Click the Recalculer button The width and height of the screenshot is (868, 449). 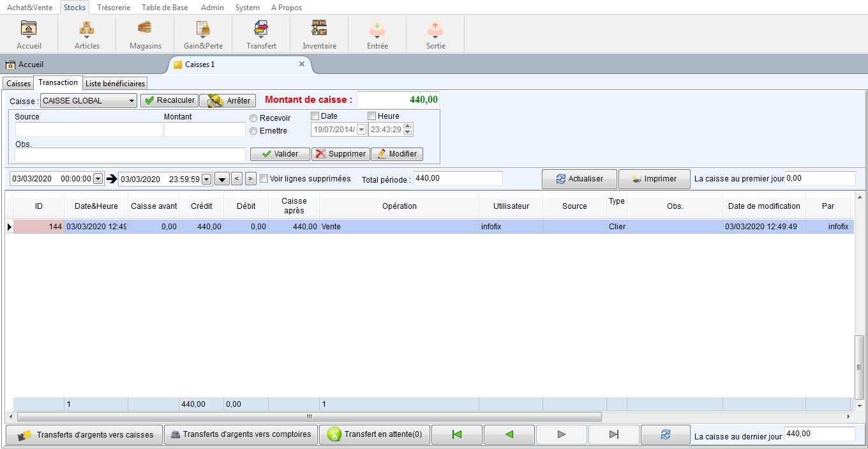coord(169,100)
